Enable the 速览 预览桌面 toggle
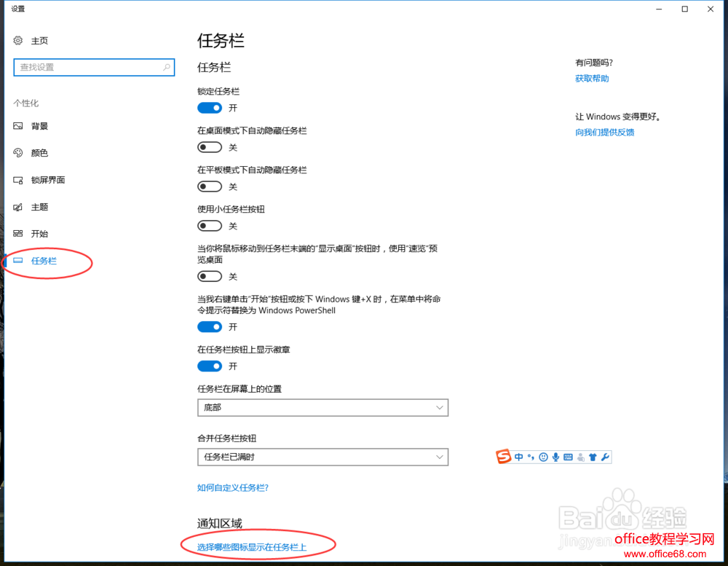The image size is (728, 566). coord(210,277)
